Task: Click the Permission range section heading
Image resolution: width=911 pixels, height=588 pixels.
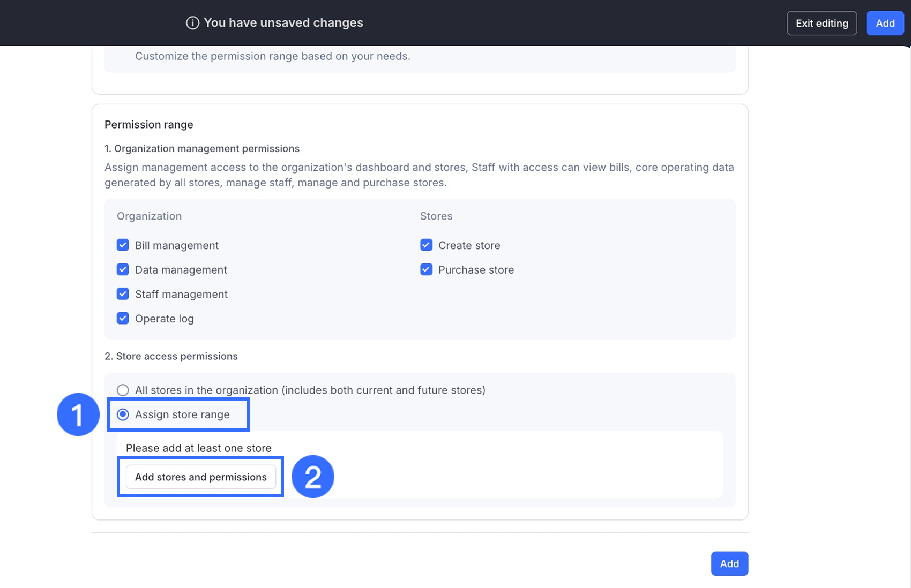Action: coord(149,124)
